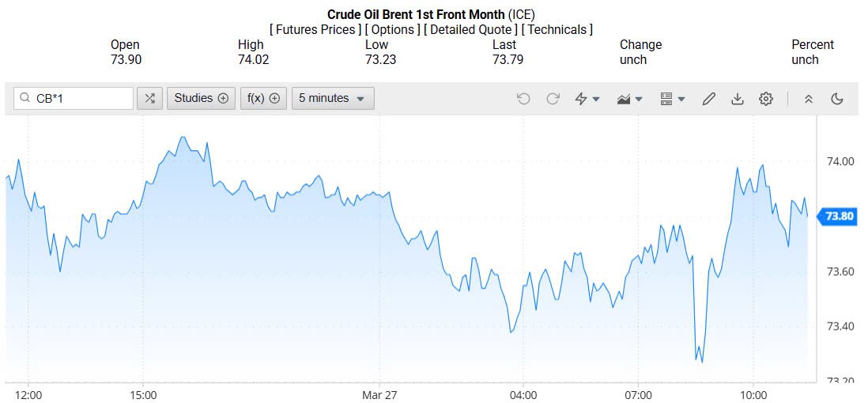Open chart settings gear
The width and height of the screenshot is (868, 403).
point(765,99)
